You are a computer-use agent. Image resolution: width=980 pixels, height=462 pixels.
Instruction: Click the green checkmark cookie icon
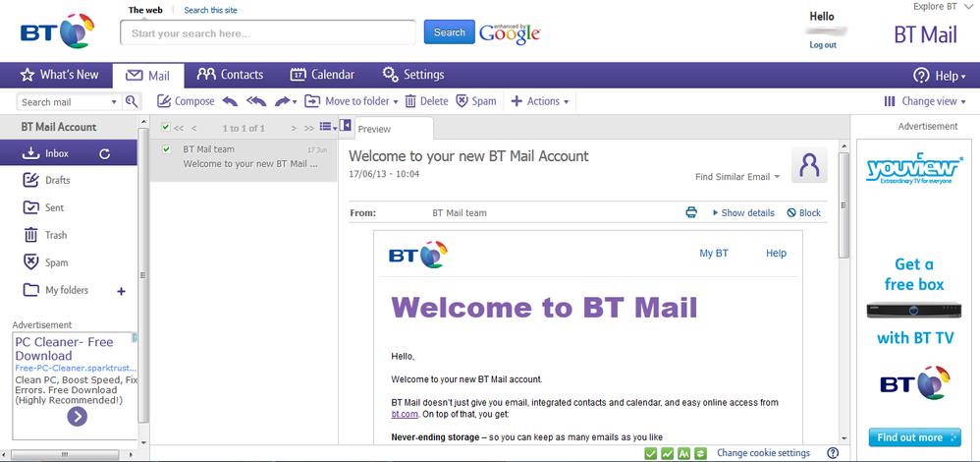[651, 453]
